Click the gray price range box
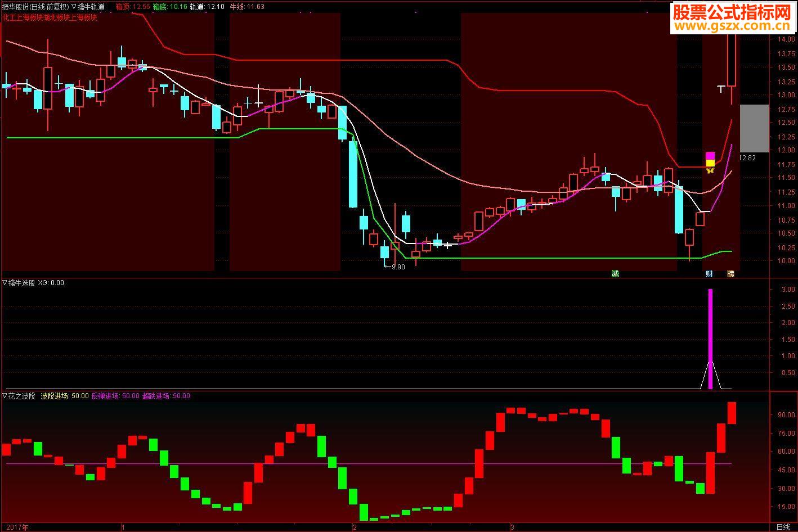This screenshot has height=532, width=798. pyautogui.click(x=754, y=128)
